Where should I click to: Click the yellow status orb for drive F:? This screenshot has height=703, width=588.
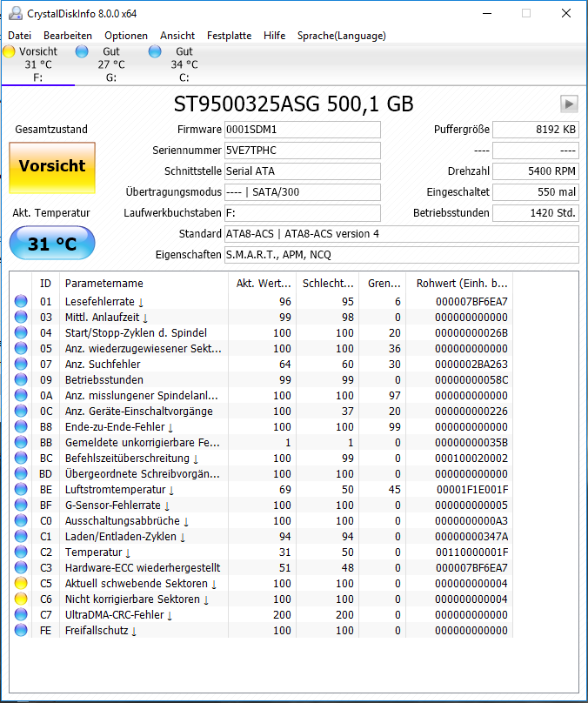point(9,51)
